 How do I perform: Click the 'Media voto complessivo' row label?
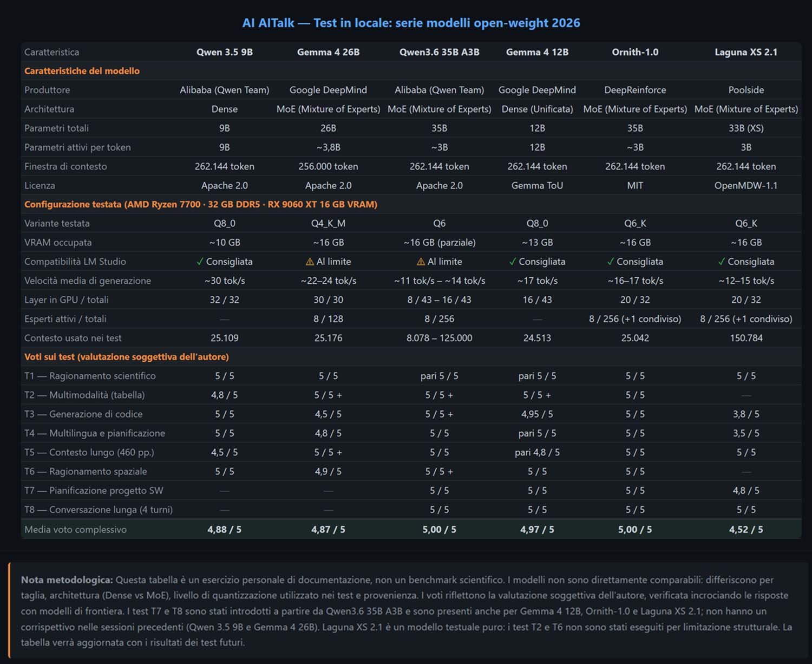pyautogui.click(x=76, y=530)
